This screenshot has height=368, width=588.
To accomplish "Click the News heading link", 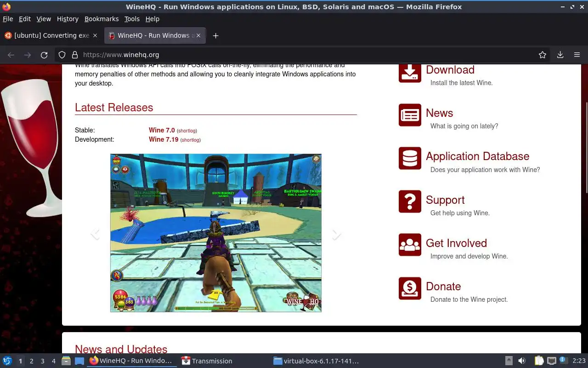I will 439,113.
